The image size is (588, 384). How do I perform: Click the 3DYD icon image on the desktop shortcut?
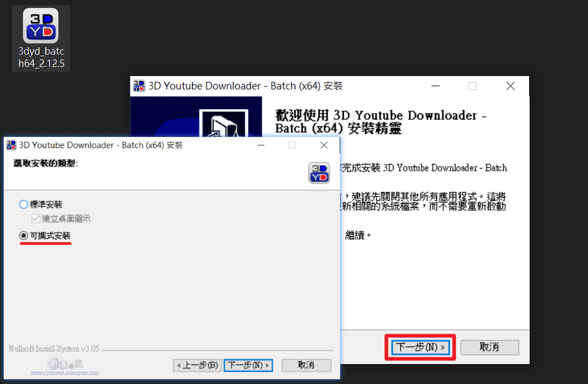(40, 25)
